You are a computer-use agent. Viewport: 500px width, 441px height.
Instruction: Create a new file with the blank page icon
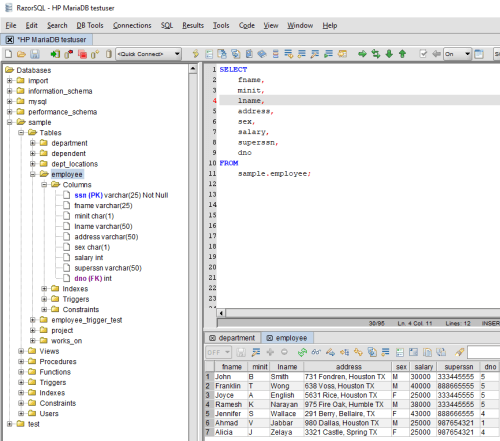(9, 54)
